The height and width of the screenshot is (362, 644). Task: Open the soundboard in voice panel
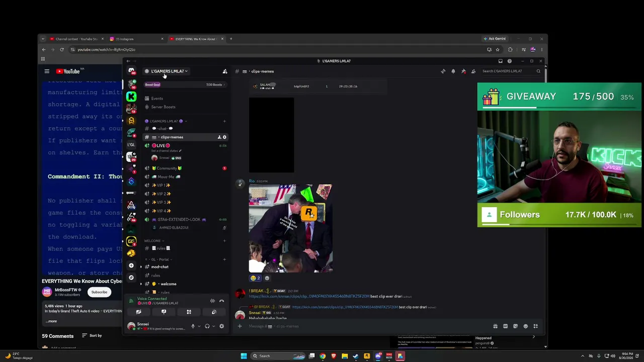click(x=214, y=312)
